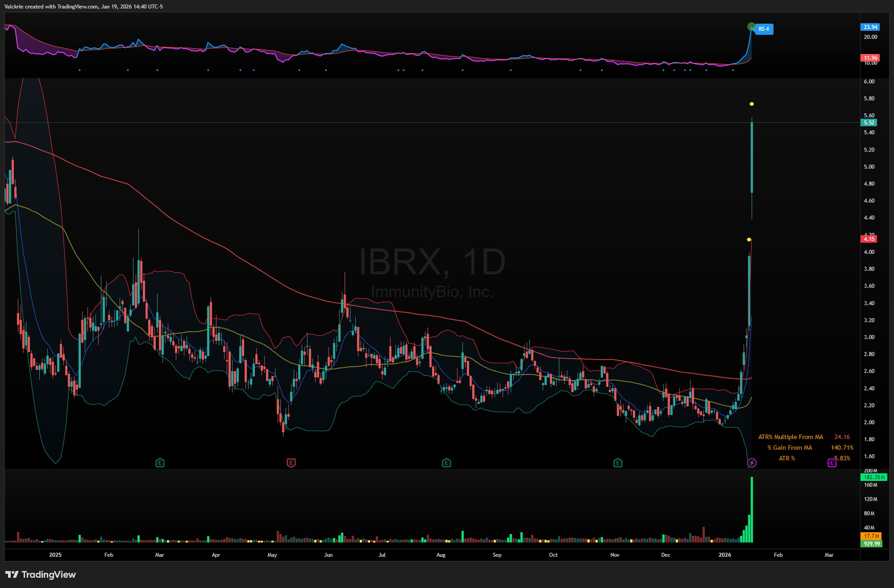Click the ATR% Multiple From MA text
894x588 pixels.
(x=790, y=437)
